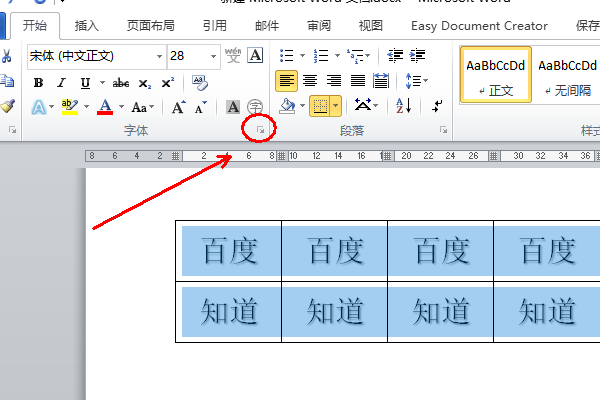Click the Format Painter brush icon

8,106
